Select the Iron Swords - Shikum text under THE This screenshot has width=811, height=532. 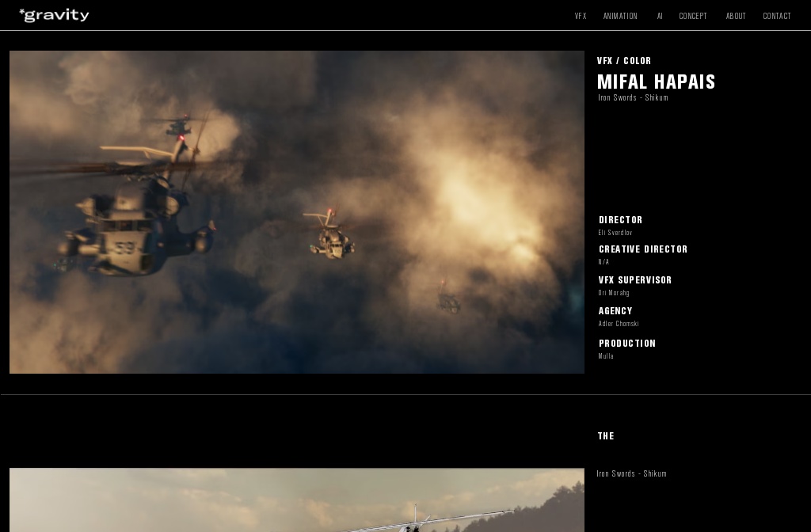point(631,473)
